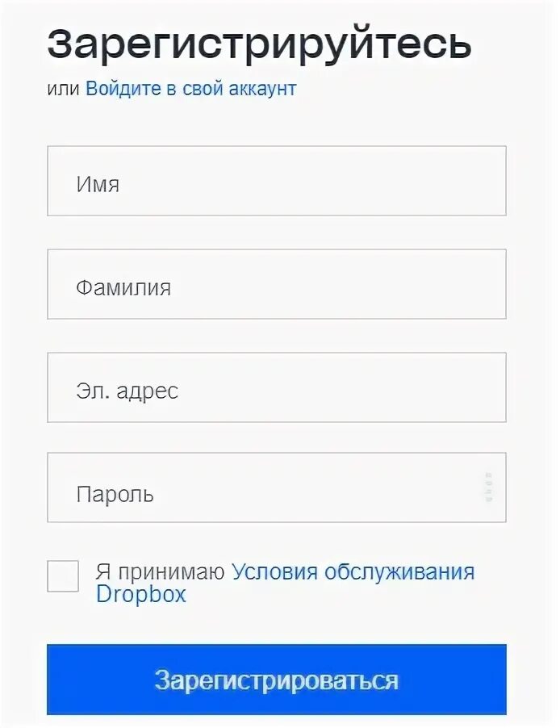
Task: Click the 'Эл. адрес' placeholder text
Action: 127,391
